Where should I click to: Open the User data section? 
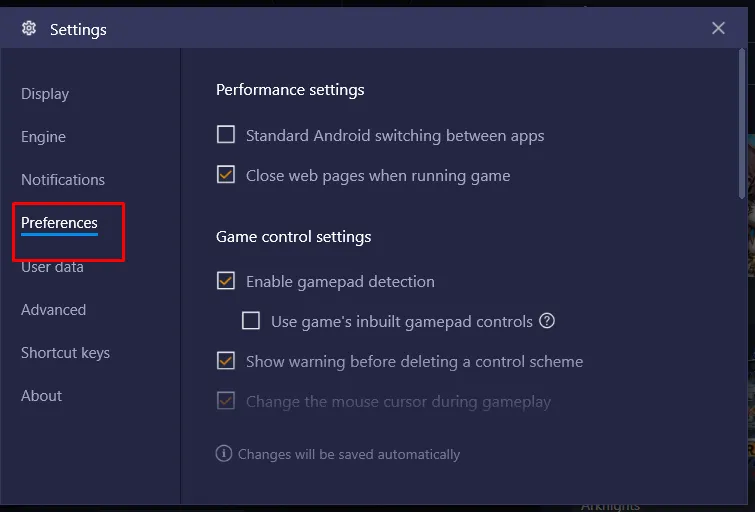52,267
